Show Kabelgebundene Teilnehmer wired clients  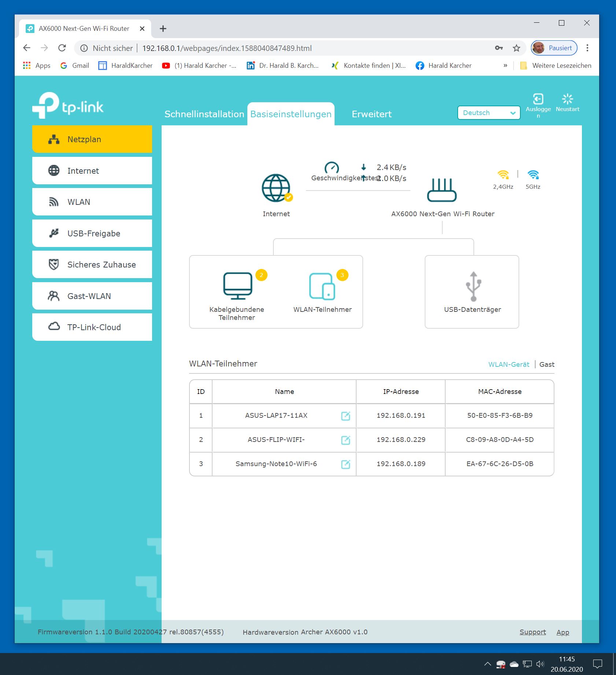pyautogui.click(x=237, y=286)
